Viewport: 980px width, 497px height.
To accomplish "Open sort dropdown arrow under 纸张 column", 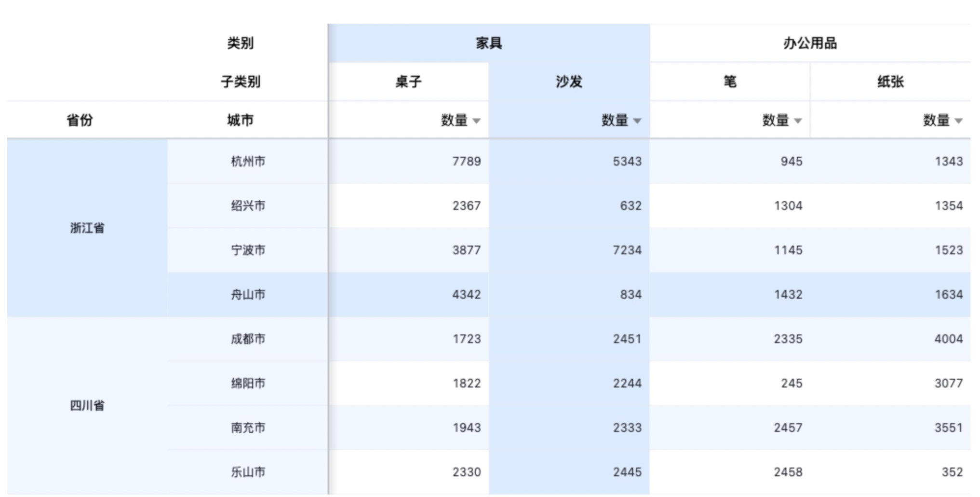I will [x=958, y=121].
